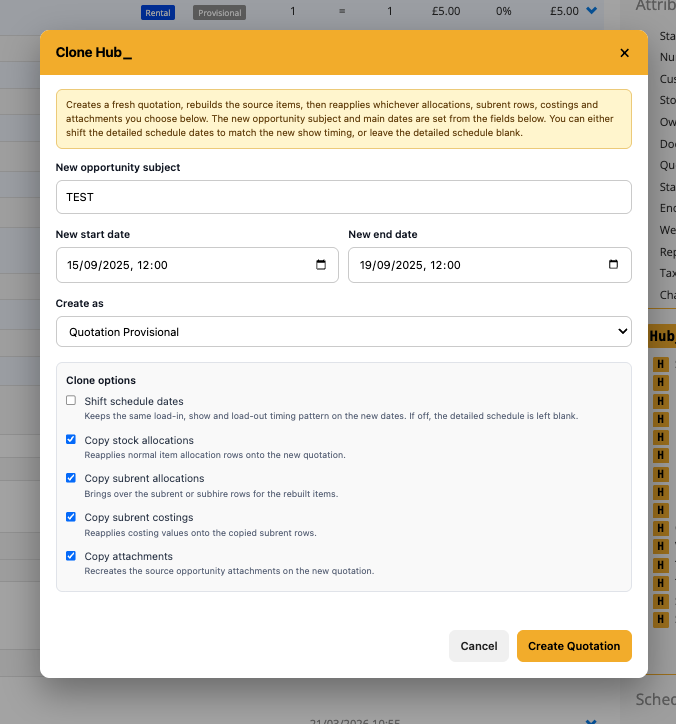Open the Create as dropdown
Viewport: 676px width, 724px height.
pyautogui.click(x=344, y=332)
